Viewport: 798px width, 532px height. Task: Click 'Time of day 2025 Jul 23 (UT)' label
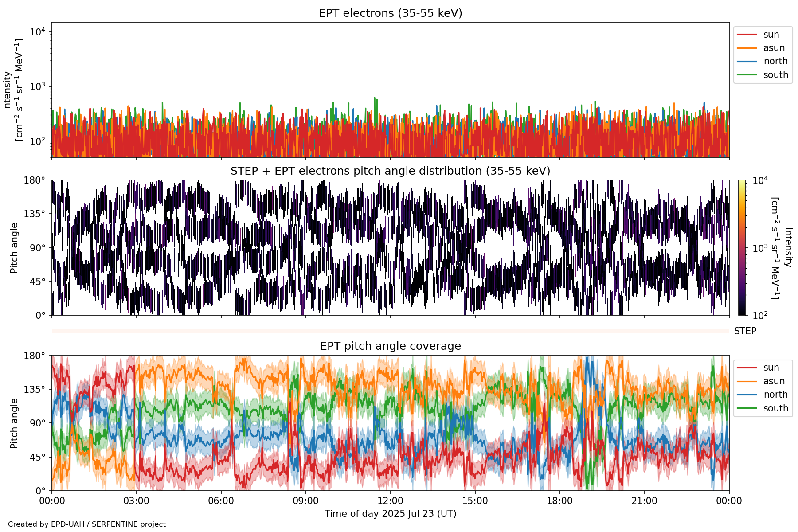(390, 513)
